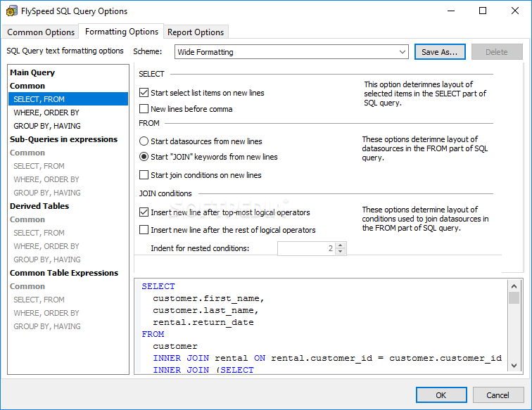Click the FlySpeed app icon in title bar
Viewport: 532px width, 410px height.
click(x=11, y=11)
